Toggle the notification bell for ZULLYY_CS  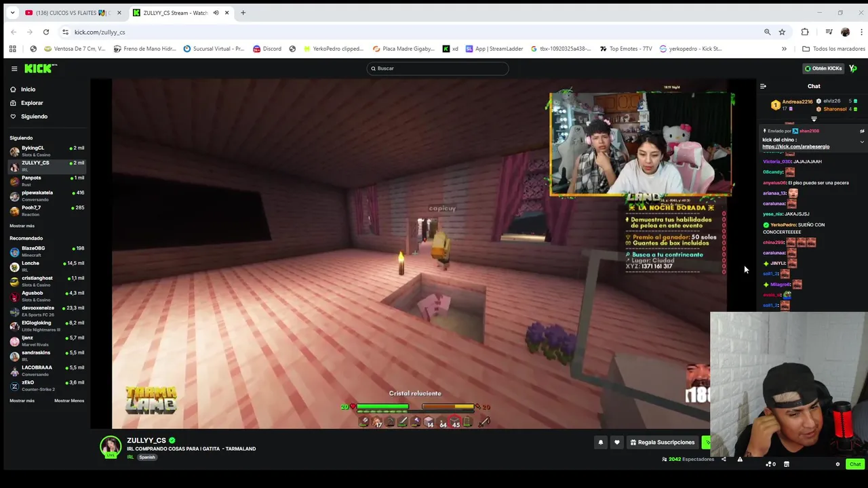[600, 443]
